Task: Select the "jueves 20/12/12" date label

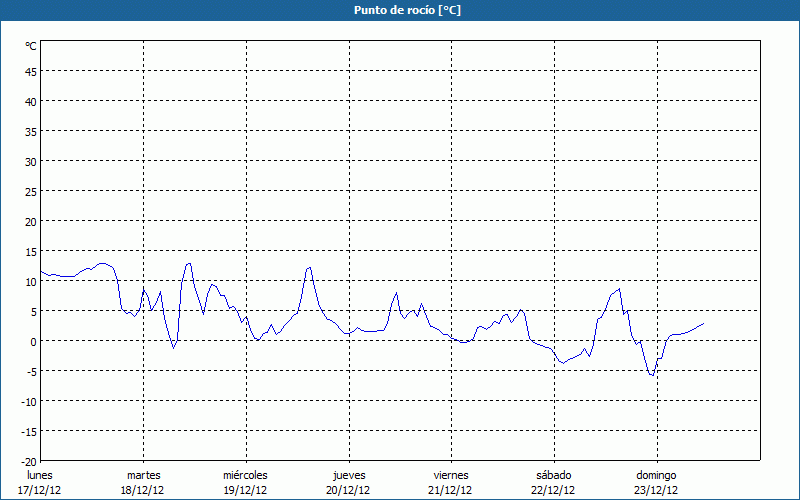Action: pyautogui.click(x=348, y=482)
